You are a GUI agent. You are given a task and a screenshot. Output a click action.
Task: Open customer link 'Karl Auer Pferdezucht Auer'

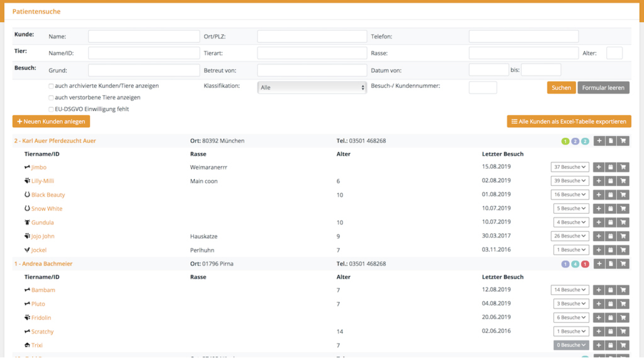click(x=55, y=141)
